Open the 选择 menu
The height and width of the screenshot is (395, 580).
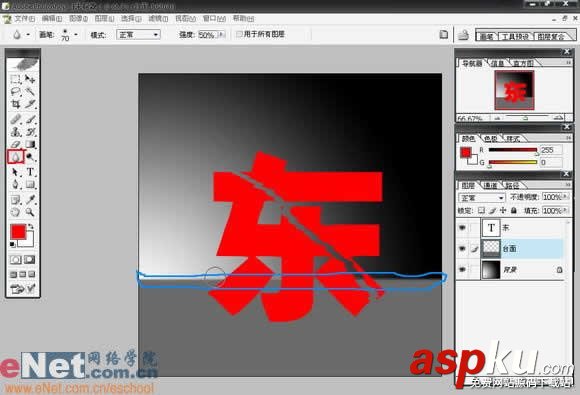(131, 18)
